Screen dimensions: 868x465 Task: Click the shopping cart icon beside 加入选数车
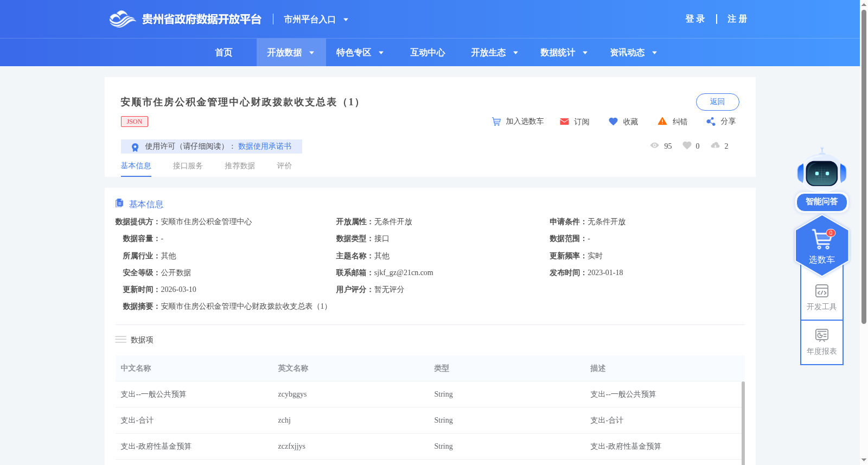[496, 122]
